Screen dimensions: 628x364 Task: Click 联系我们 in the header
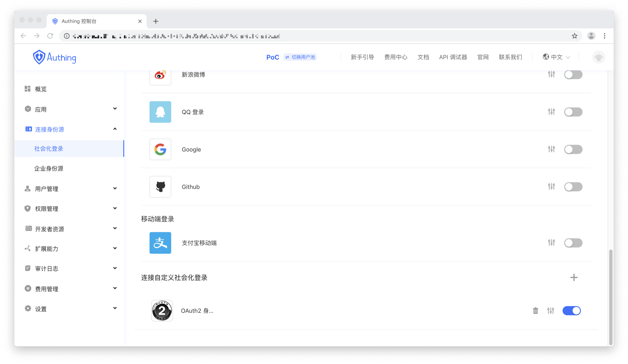[511, 57]
